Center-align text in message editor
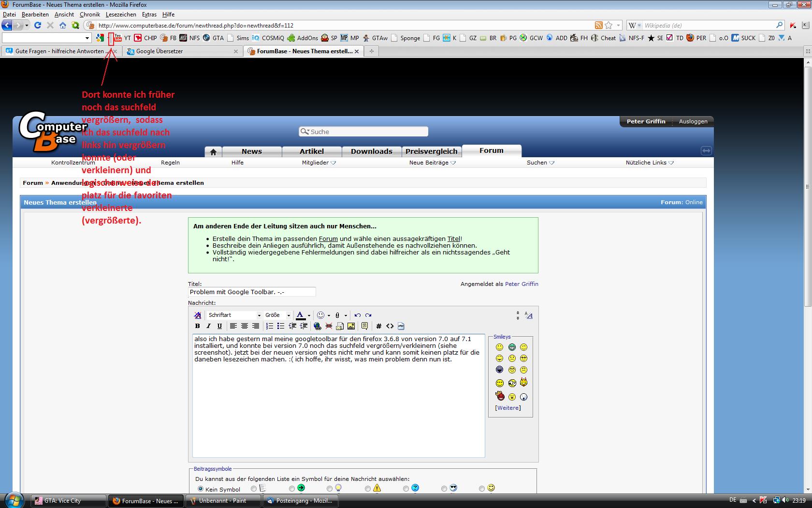Screen dimensions: 812x508 click(244, 326)
